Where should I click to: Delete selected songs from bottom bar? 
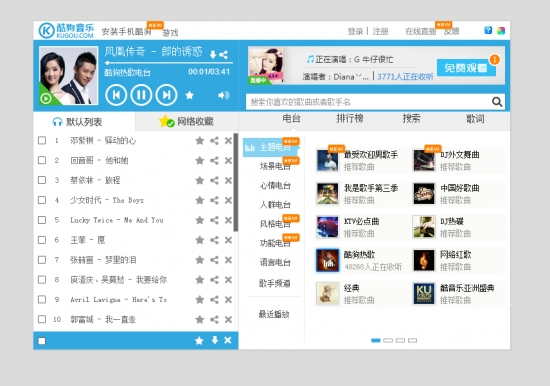228,340
